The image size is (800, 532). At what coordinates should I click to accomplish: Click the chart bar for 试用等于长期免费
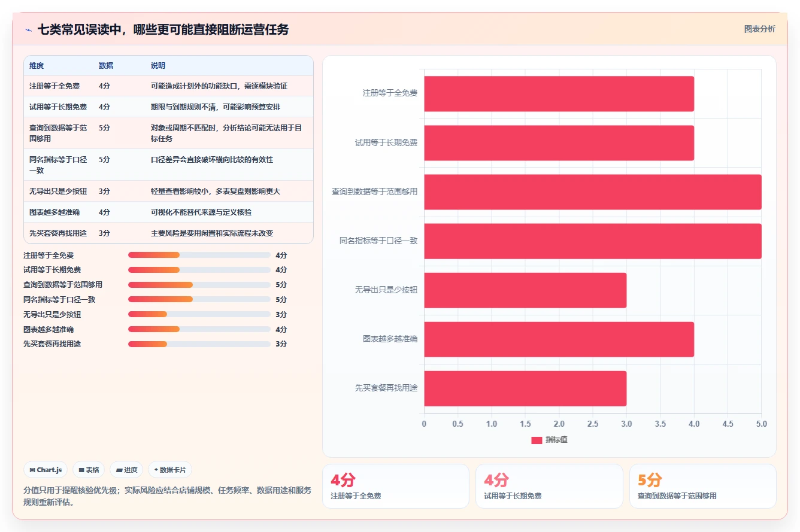point(559,143)
